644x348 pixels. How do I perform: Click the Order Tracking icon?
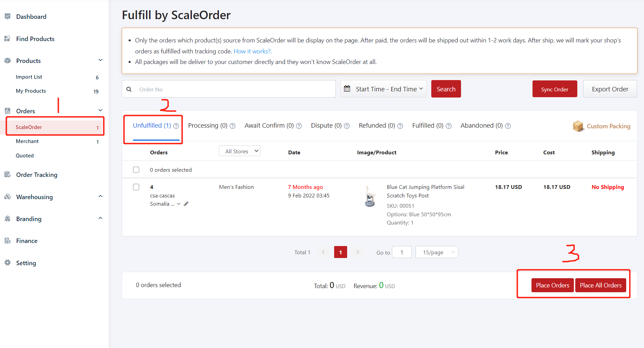pyautogui.click(x=7, y=175)
